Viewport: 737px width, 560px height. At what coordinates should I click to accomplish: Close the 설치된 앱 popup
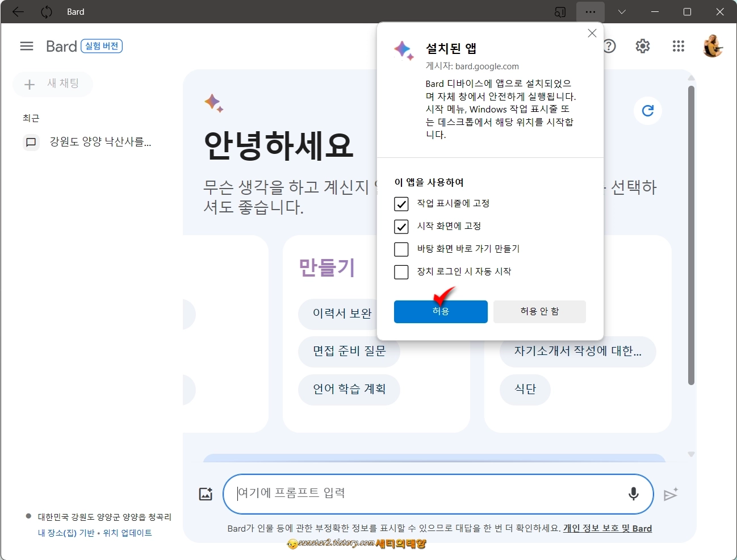point(592,33)
